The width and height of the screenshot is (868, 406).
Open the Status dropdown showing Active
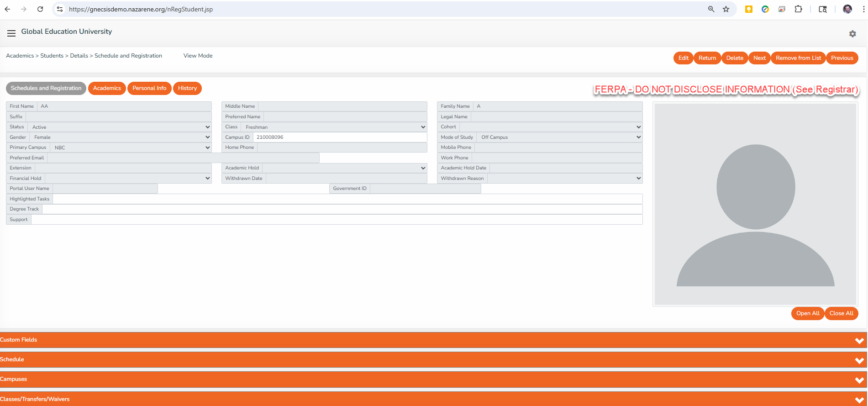pyautogui.click(x=120, y=127)
